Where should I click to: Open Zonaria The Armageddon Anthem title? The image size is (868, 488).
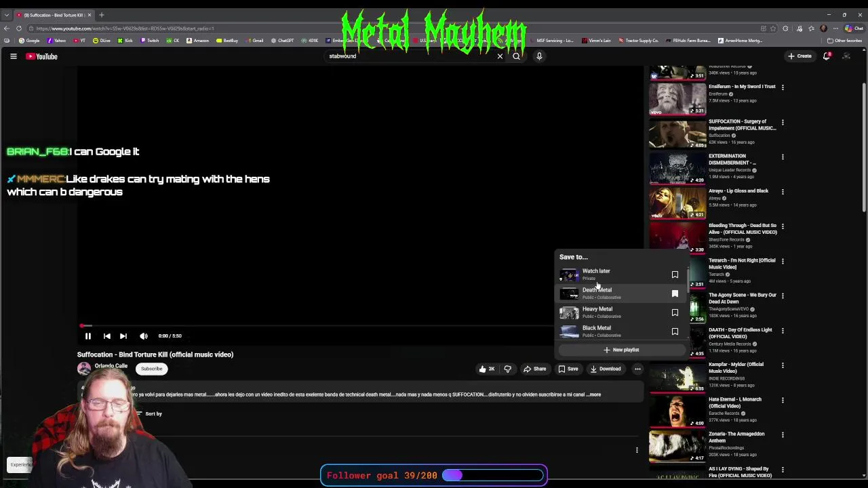(736, 437)
